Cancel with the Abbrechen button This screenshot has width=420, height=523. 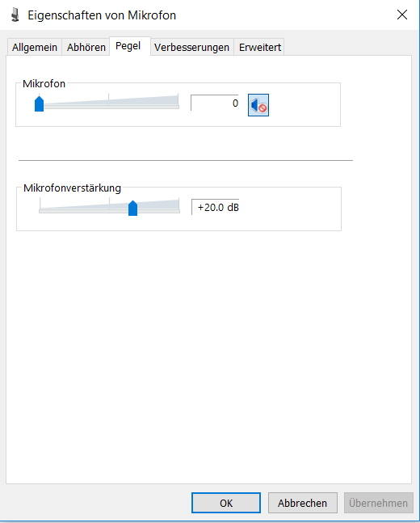(303, 503)
